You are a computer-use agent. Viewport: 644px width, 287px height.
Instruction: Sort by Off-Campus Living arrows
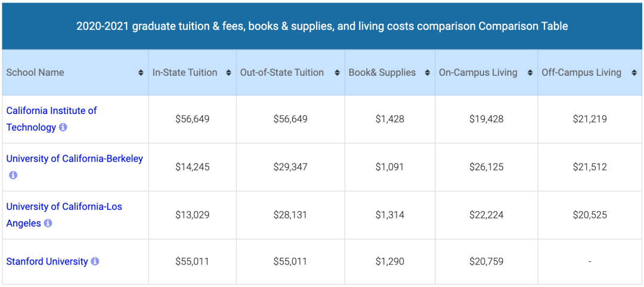(x=633, y=73)
